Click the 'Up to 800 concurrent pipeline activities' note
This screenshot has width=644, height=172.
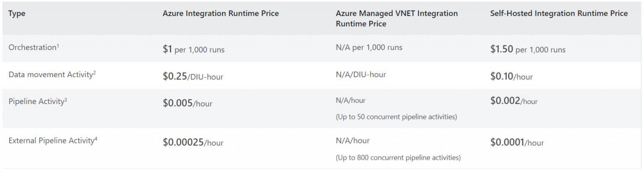click(x=398, y=158)
